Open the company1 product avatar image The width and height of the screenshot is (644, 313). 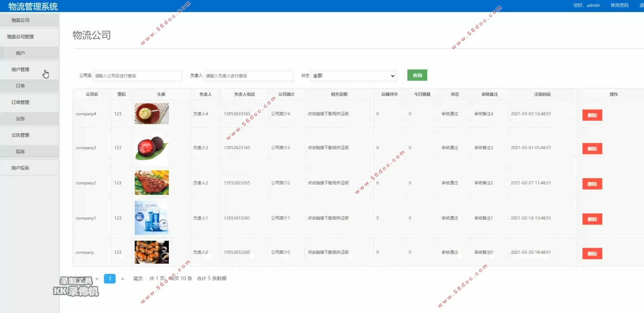[151, 218]
